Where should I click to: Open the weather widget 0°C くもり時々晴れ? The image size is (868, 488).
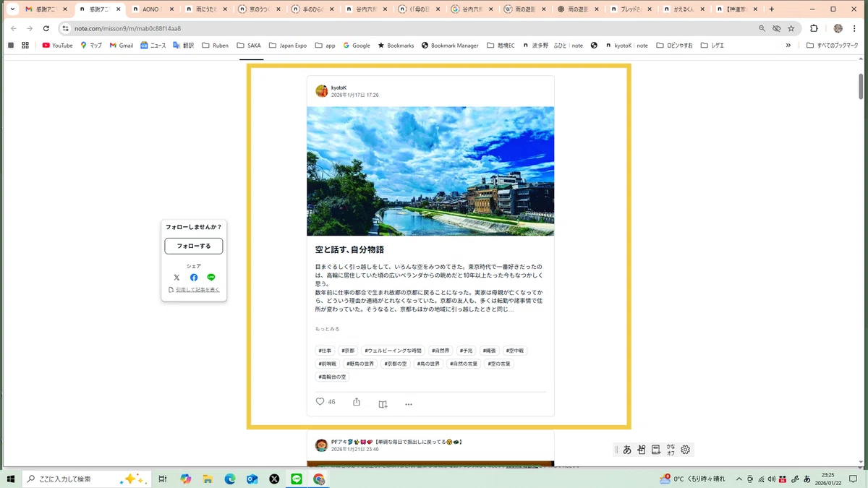point(692,479)
